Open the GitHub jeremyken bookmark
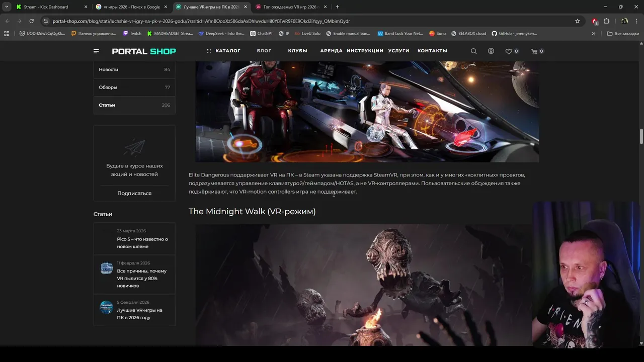Image resolution: width=644 pixels, height=362 pixels. (x=514, y=34)
